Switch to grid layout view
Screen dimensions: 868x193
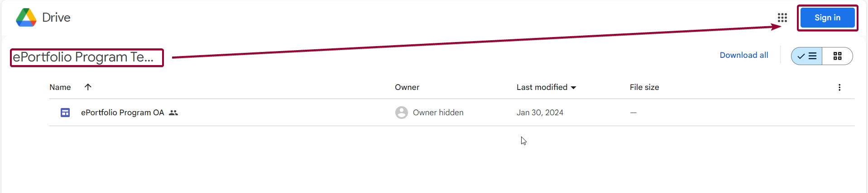click(x=838, y=56)
